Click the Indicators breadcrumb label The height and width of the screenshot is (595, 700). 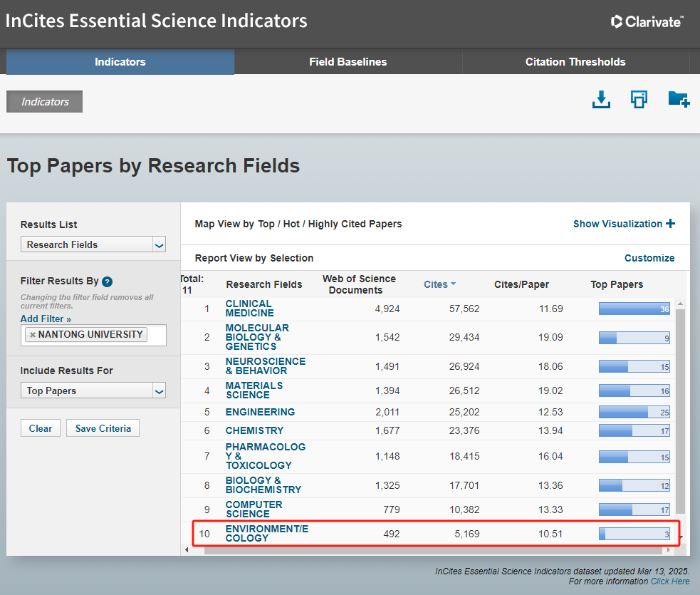tap(44, 101)
